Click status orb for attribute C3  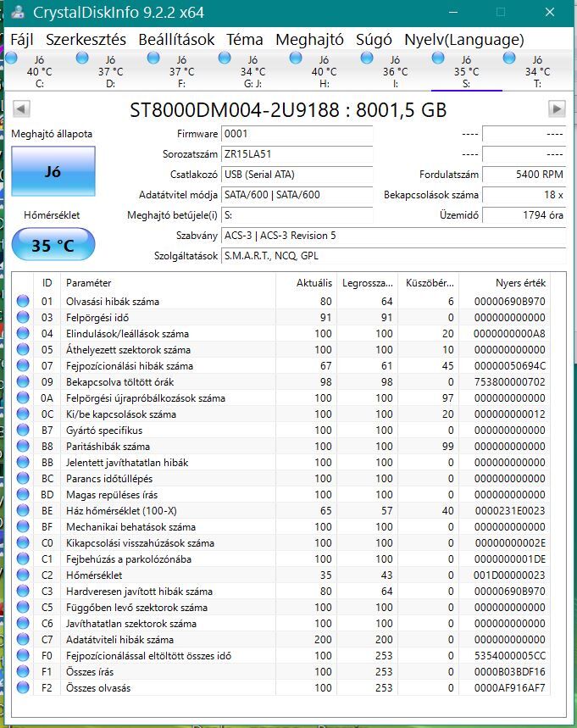tap(23, 591)
